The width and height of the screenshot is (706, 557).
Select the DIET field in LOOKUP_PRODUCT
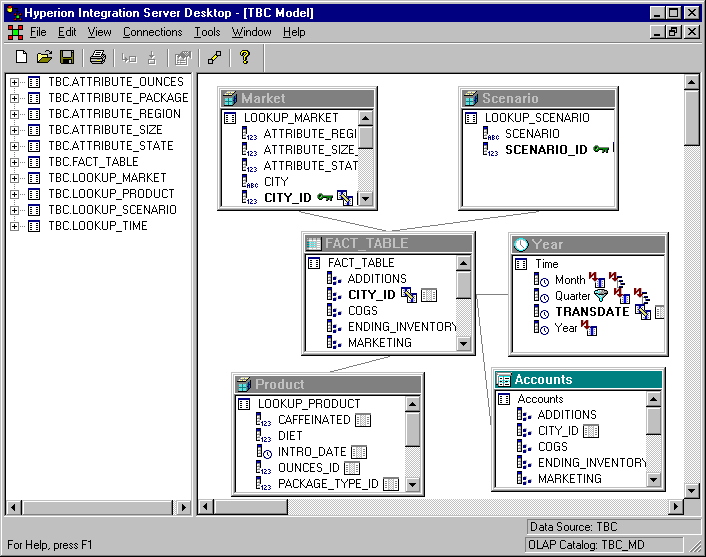pyautogui.click(x=290, y=436)
